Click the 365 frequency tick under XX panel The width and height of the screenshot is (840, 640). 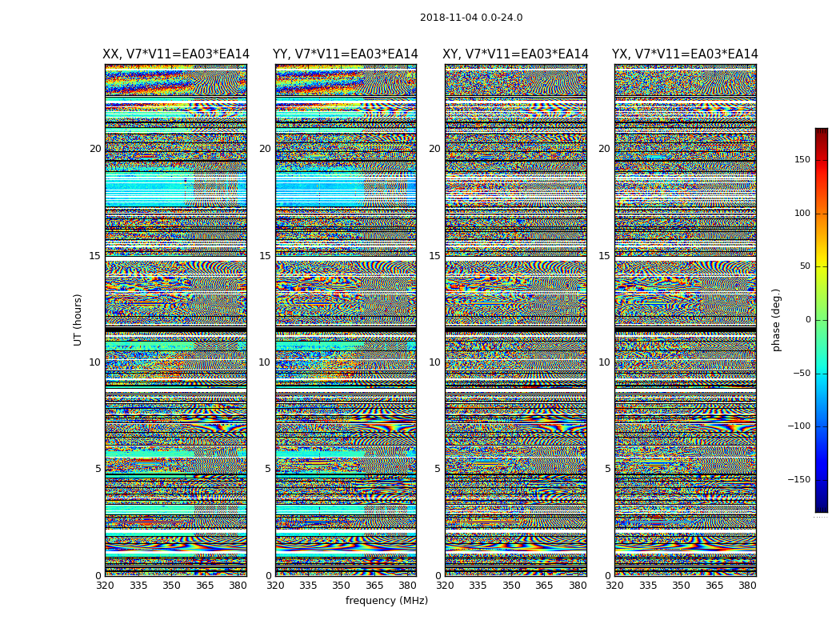(205, 586)
